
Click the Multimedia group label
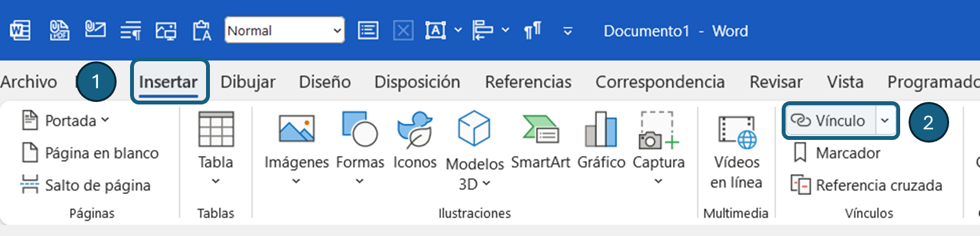736,213
